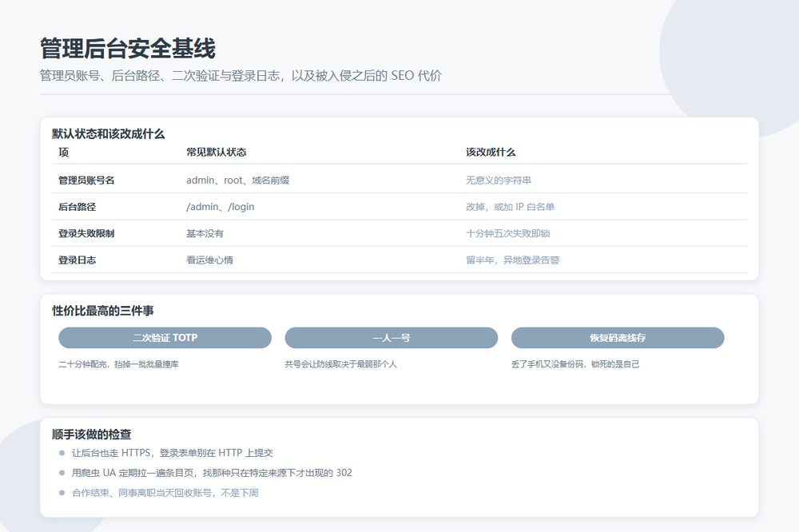The height and width of the screenshot is (532, 799).
Task: Click the 二次验证 TOTP pill button
Action: (x=165, y=338)
